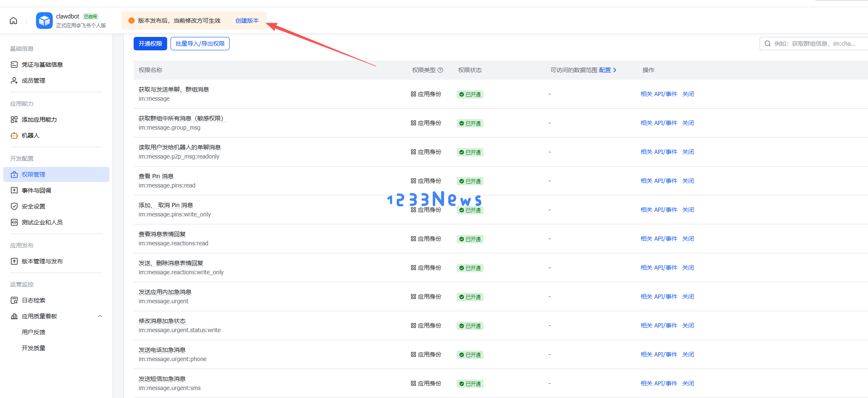Viewport: 868px width, 398px height.
Task: Click the clawdbot app cube icon
Action: [x=44, y=21]
